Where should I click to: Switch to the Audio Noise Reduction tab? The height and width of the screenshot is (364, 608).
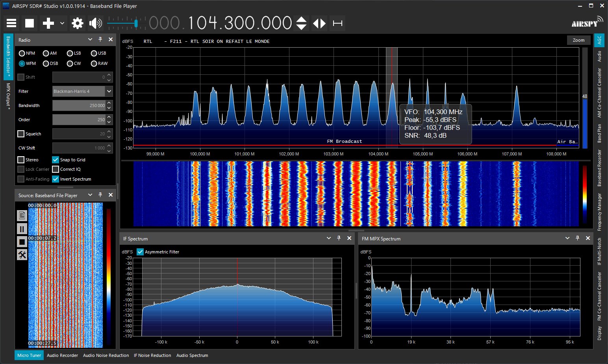(x=106, y=355)
